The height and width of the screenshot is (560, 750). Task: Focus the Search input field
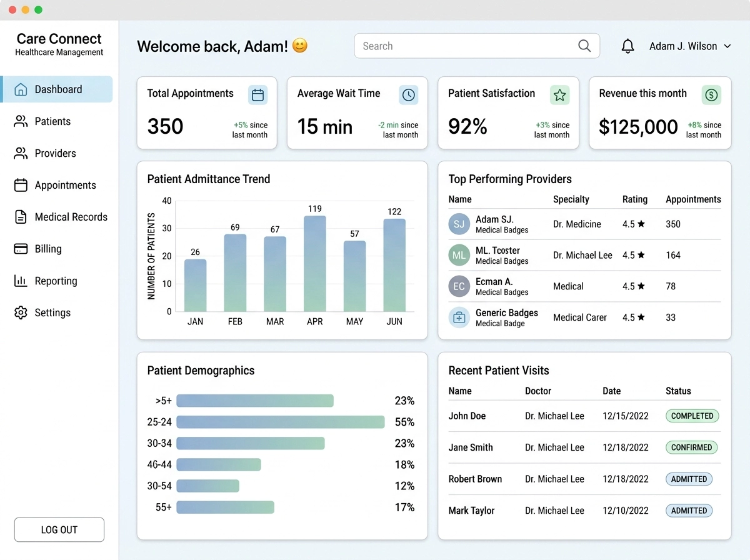click(477, 46)
